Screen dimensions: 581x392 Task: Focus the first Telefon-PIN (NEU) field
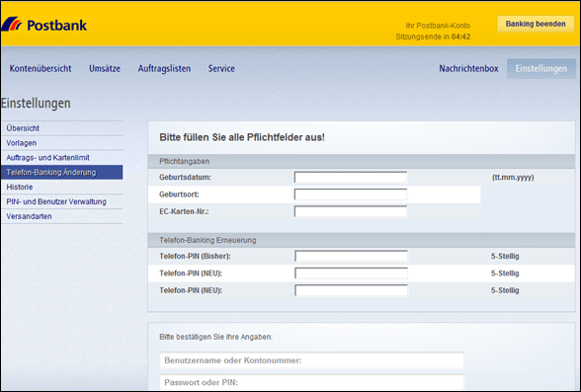pyautogui.click(x=352, y=274)
